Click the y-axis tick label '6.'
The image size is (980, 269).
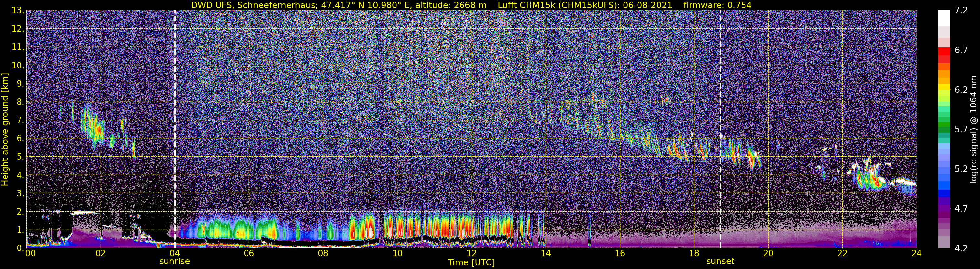pyautogui.click(x=21, y=139)
